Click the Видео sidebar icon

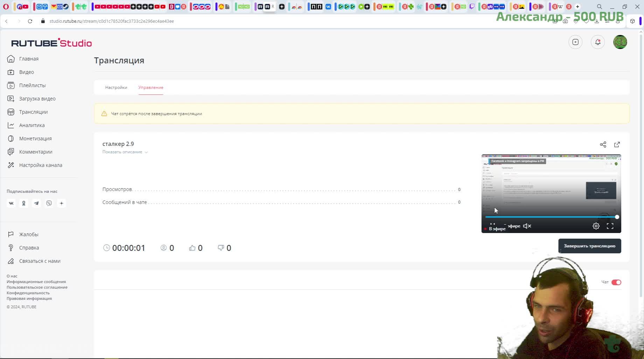point(11,72)
